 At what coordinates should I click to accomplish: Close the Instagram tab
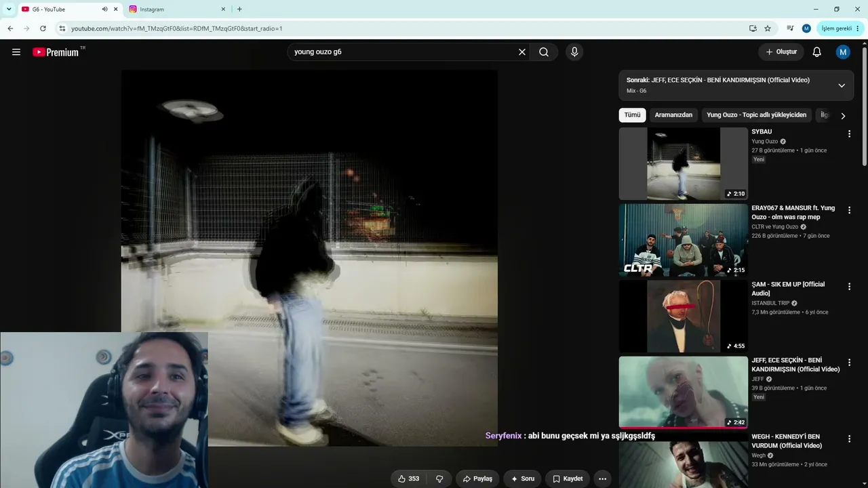click(223, 9)
